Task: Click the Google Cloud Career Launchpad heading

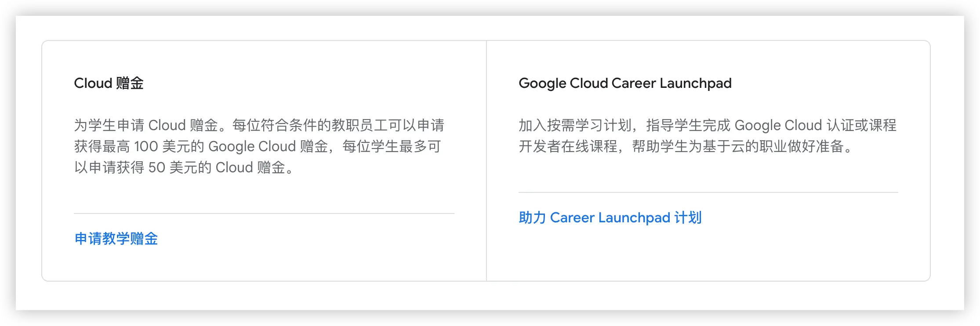Action: (x=625, y=83)
